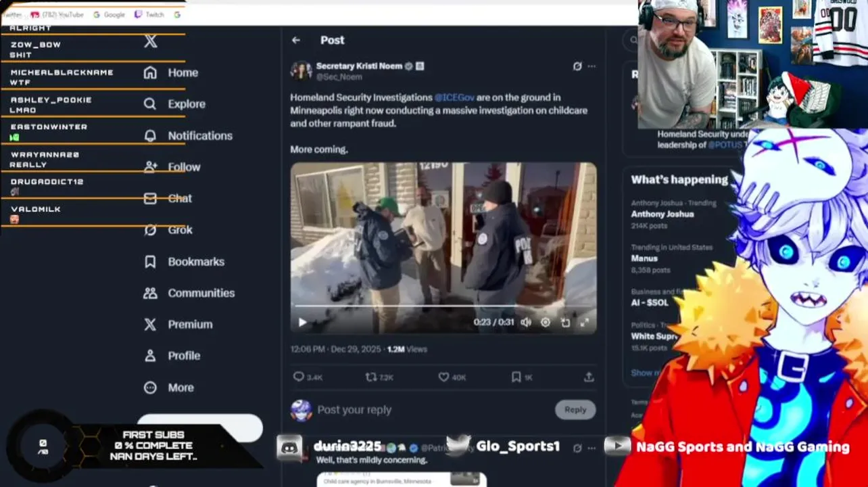Open the @ICEGov mention link
The image size is (868, 487).
pyautogui.click(x=454, y=97)
